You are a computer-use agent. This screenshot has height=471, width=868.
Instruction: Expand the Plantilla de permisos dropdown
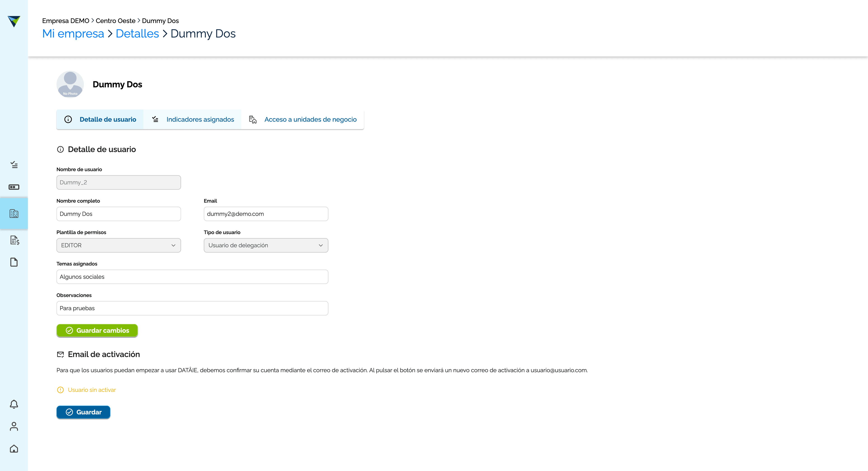119,245
